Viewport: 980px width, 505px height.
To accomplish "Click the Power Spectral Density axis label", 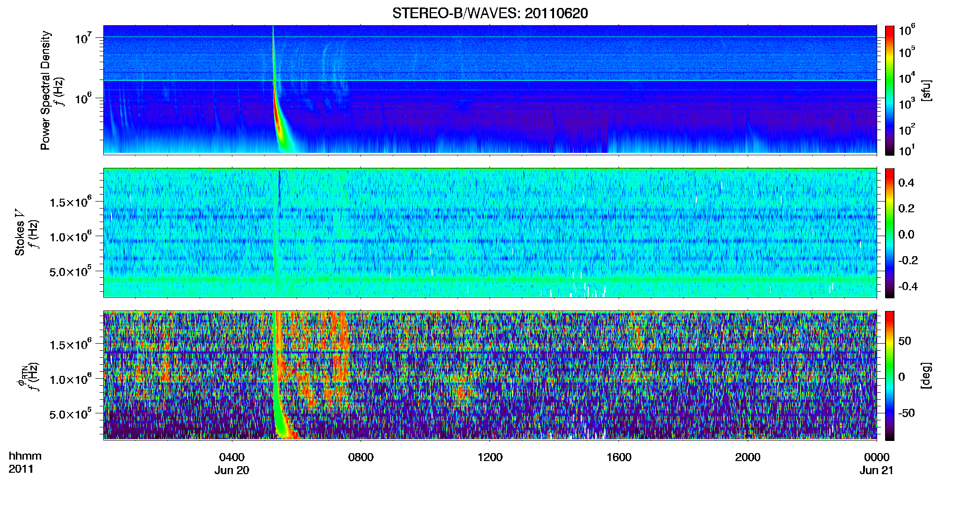I will (45, 90).
